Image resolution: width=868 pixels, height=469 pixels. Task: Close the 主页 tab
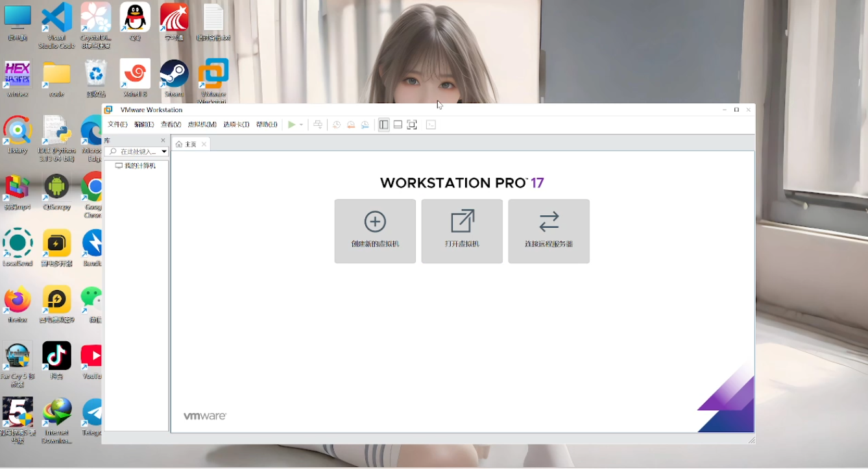[x=204, y=144]
